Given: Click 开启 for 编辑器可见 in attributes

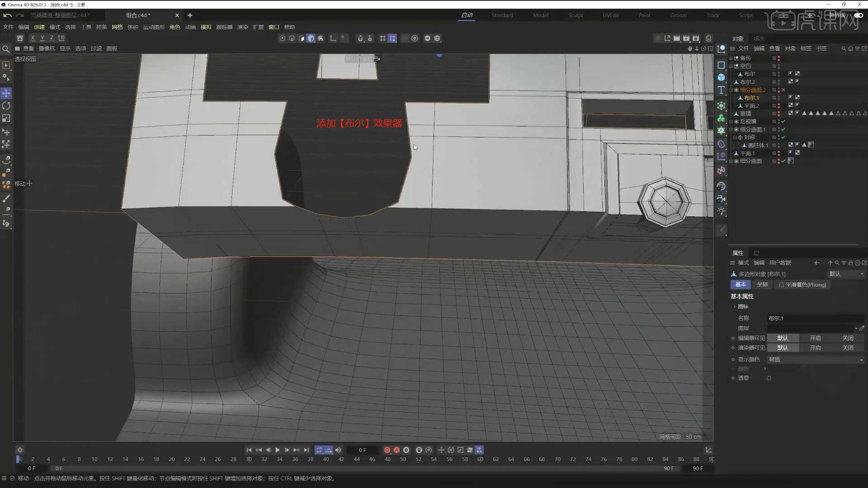Looking at the screenshot, I should tap(815, 338).
